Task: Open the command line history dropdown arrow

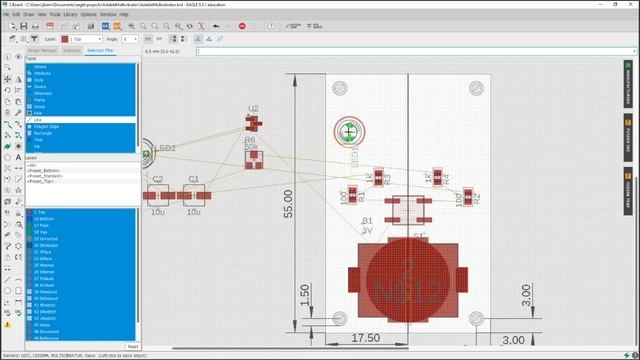Action: [x=634, y=51]
